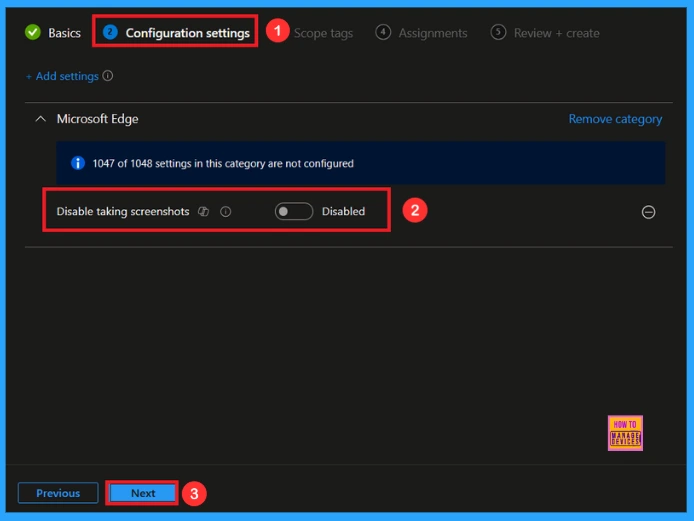694x521 pixels.
Task: Click the green Basics checkmark icon
Action: [x=33, y=32]
